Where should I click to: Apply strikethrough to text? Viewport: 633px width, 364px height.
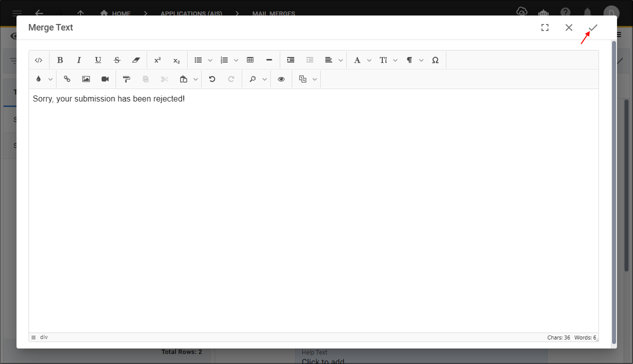117,60
